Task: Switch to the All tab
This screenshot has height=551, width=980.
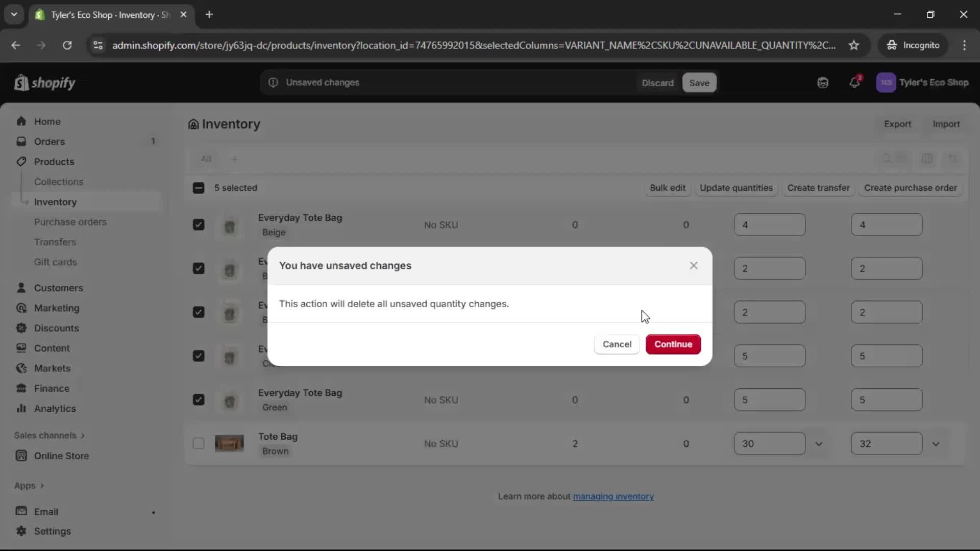Action: (x=206, y=159)
